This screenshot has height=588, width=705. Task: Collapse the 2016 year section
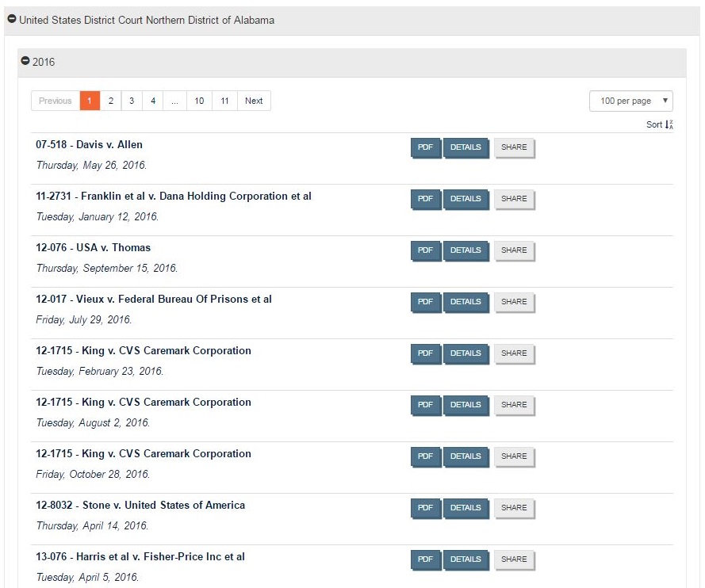(25, 62)
